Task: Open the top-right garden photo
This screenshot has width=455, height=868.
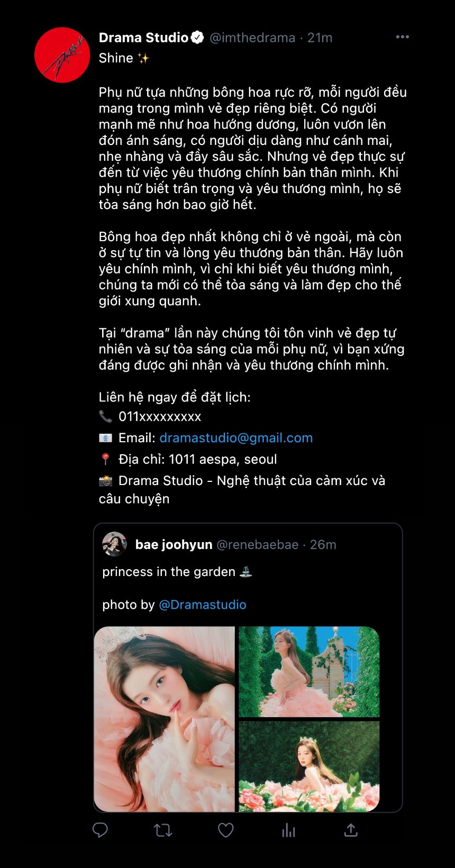Action: coord(309,672)
